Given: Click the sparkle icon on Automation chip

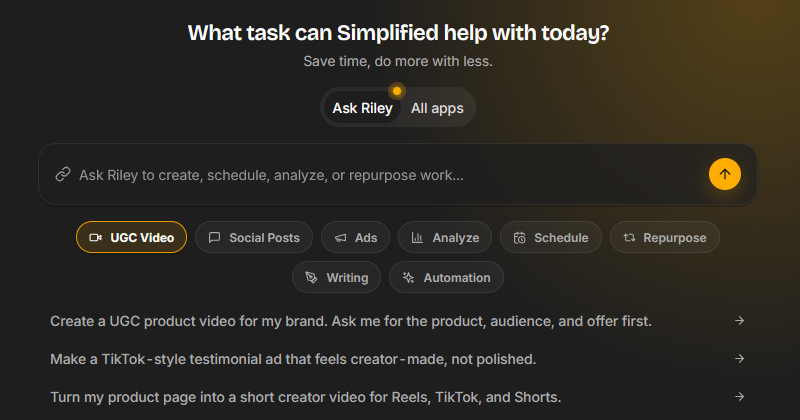Looking at the screenshot, I should pyautogui.click(x=408, y=277).
